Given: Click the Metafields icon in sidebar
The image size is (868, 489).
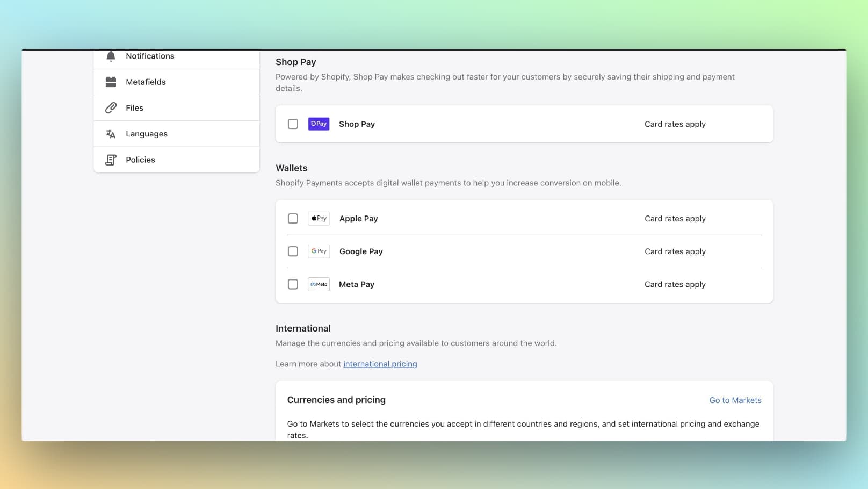Looking at the screenshot, I should [x=111, y=82].
